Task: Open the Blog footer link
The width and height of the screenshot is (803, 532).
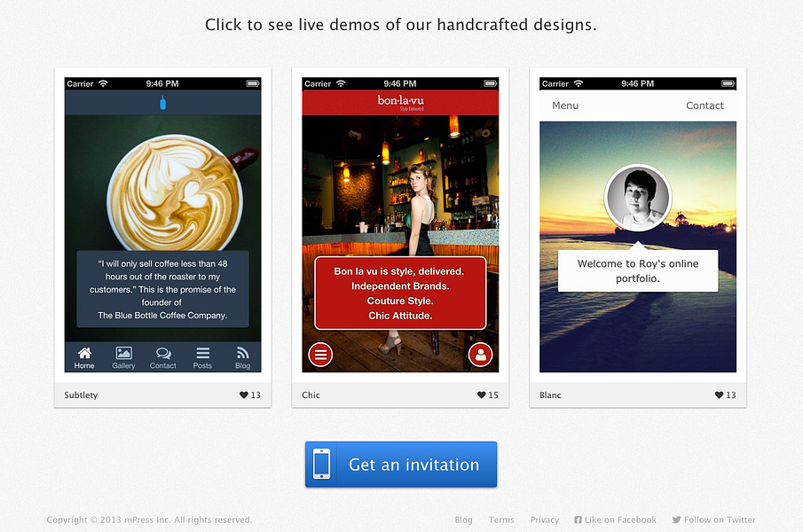Action: (x=463, y=520)
